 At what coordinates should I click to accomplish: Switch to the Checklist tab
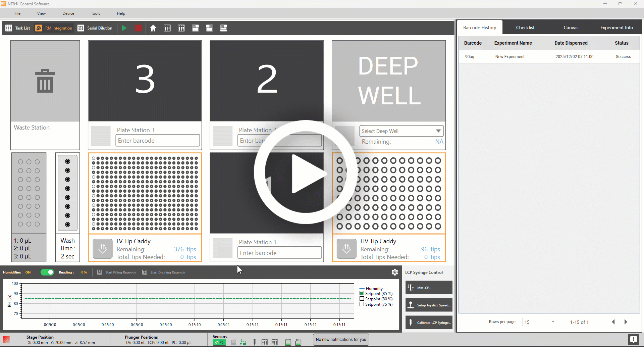[525, 28]
